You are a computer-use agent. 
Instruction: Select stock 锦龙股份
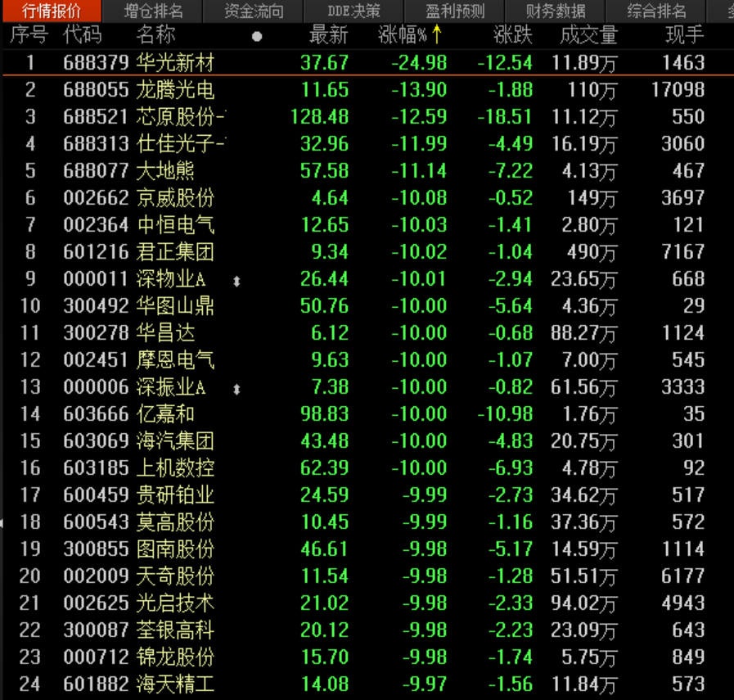pyautogui.click(x=175, y=657)
